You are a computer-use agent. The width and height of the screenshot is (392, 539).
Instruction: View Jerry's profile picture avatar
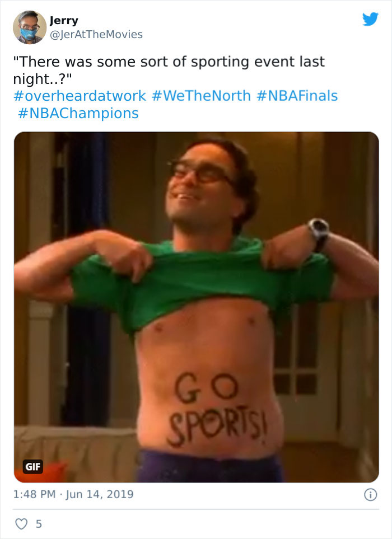pos(30,27)
